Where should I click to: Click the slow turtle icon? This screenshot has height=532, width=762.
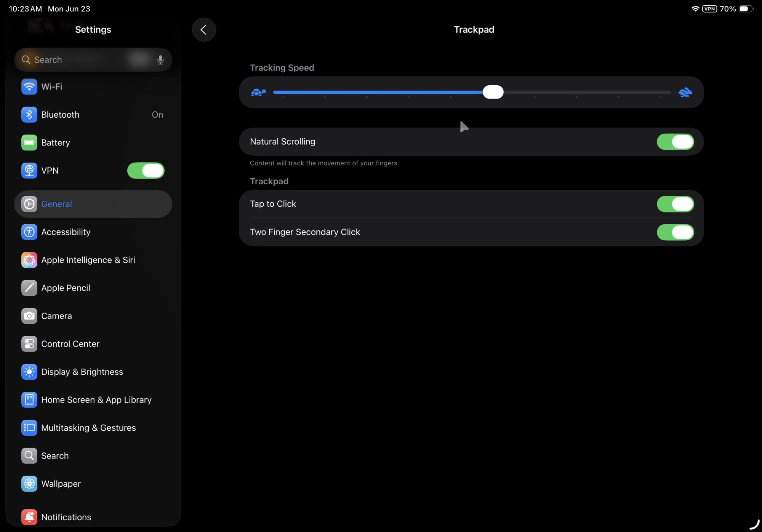pyautogui.click(x=258, y=92)
